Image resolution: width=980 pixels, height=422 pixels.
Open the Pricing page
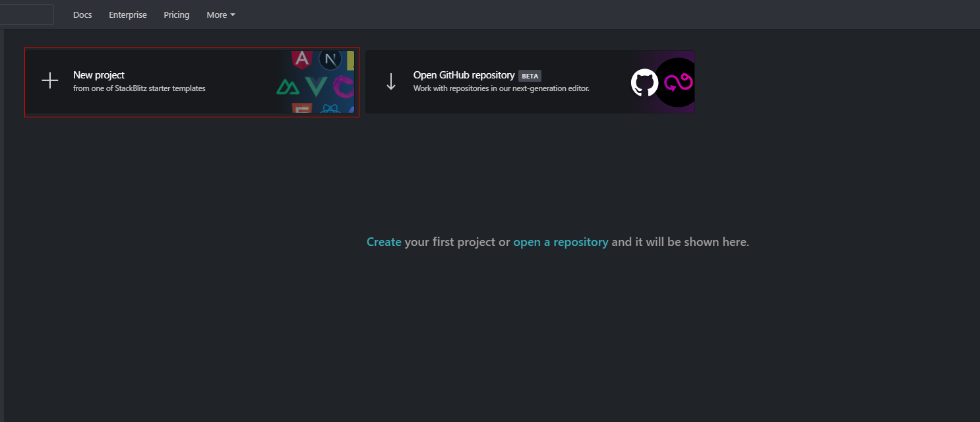[177, 15]
